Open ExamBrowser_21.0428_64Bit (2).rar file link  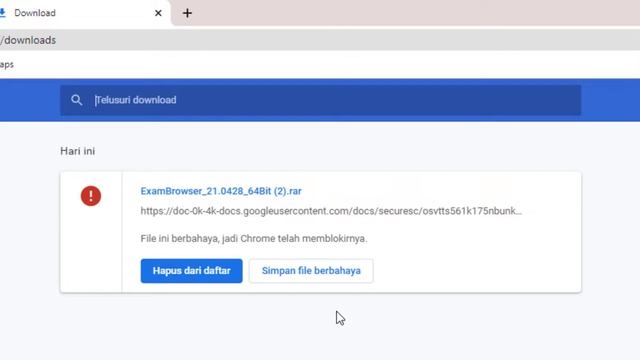pyautogui.click(x=221, y=191)
